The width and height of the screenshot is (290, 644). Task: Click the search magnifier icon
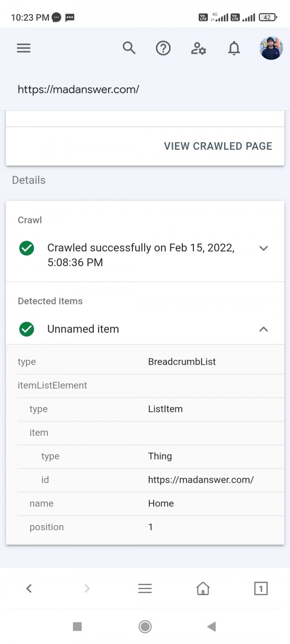pyautogui.click(x=129, y=48)
